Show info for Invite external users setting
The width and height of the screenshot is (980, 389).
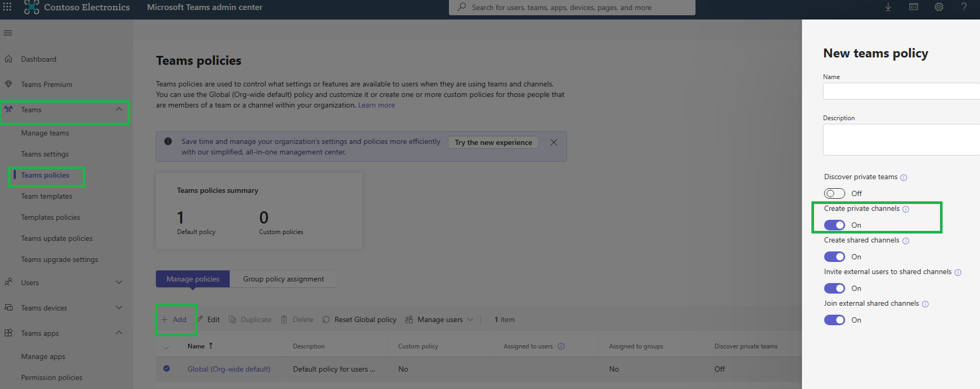tap(958, 273)
